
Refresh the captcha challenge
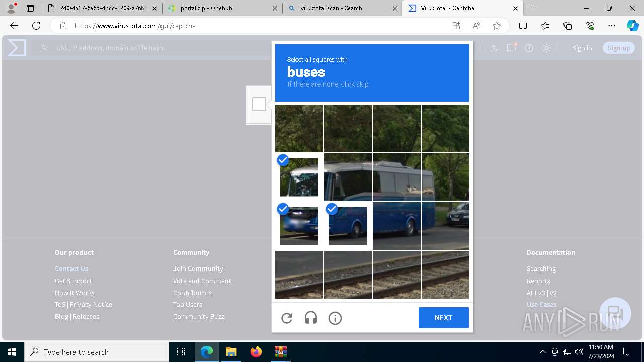click(287, 318)
